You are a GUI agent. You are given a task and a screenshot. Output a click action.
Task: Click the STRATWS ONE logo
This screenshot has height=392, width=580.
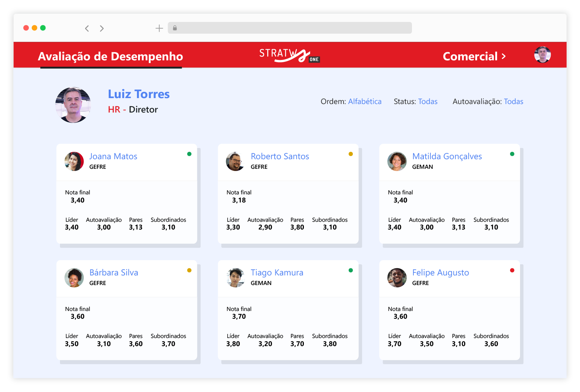point(289,56)
